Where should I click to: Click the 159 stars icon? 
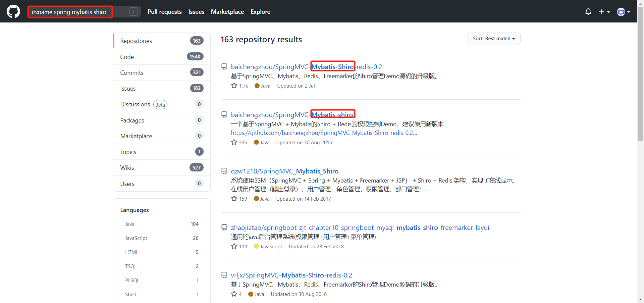tap(234, 199)
